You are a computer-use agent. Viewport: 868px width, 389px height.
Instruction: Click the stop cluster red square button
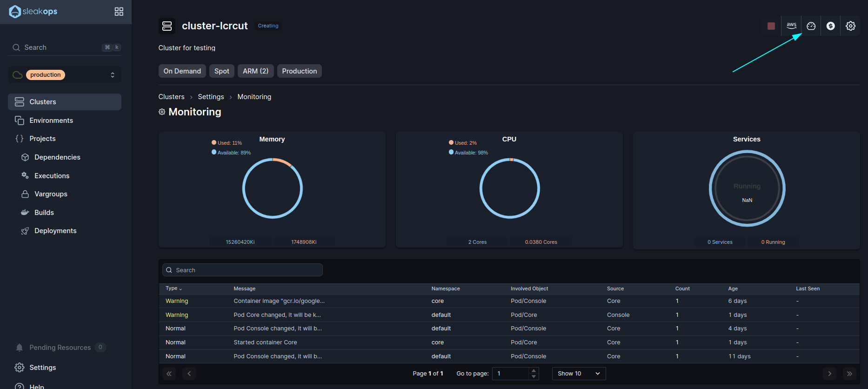771,26
